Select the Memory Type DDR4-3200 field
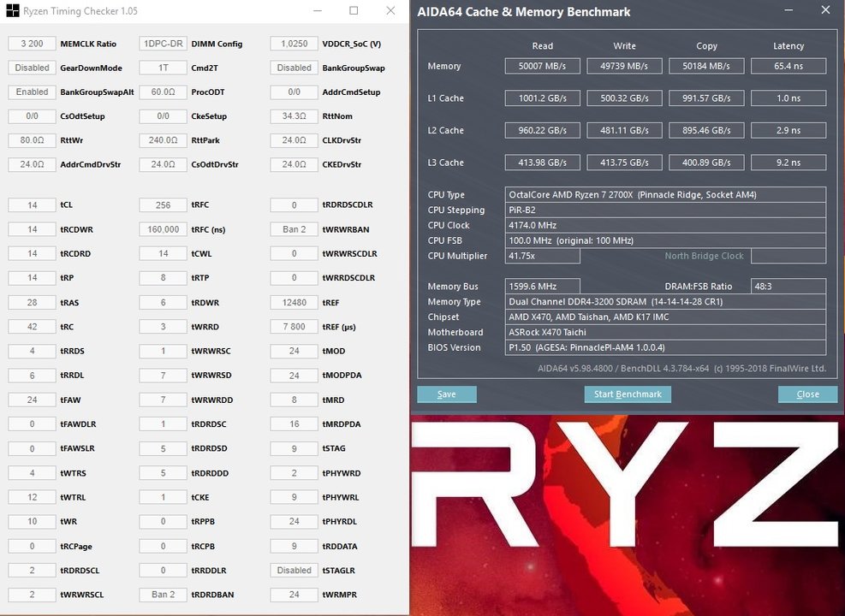Image resolution: width=845 pixels, height=616 pixels. tap(665, 301)
